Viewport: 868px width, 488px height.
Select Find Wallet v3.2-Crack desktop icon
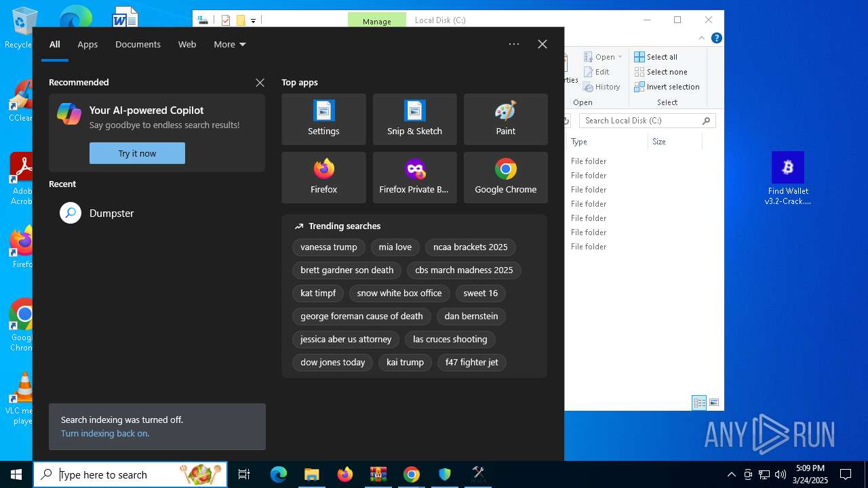click(x=788, y=178)
